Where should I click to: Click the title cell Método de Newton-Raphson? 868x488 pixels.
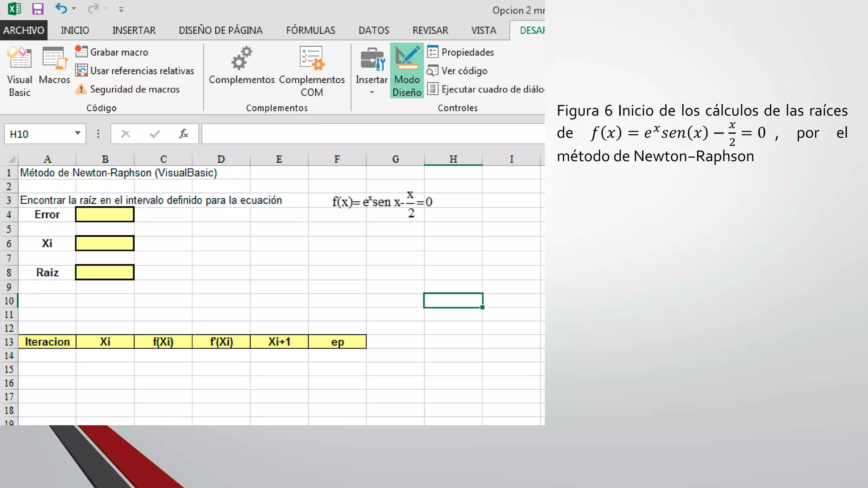click(119, 173)
